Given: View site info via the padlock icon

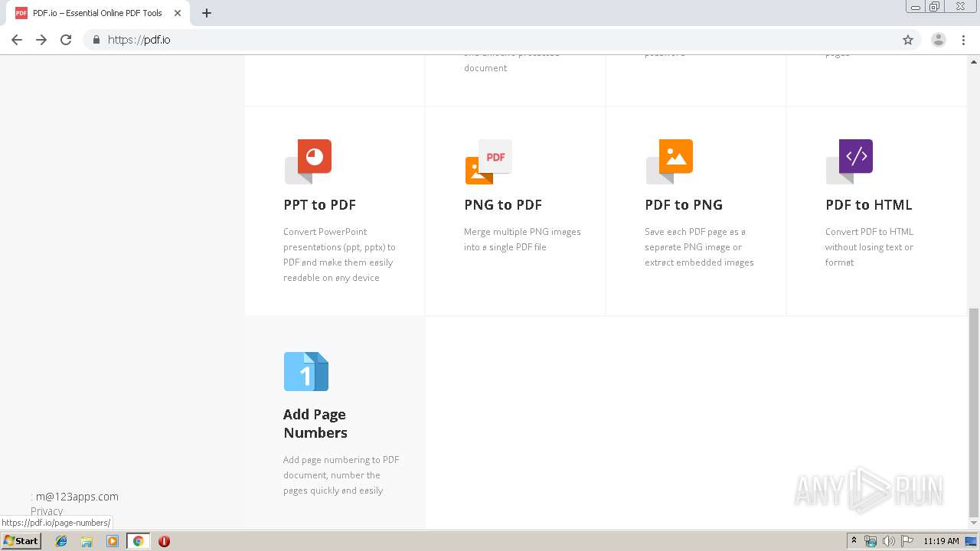Looking at the screenshot, I should click(x=96, y=40).
